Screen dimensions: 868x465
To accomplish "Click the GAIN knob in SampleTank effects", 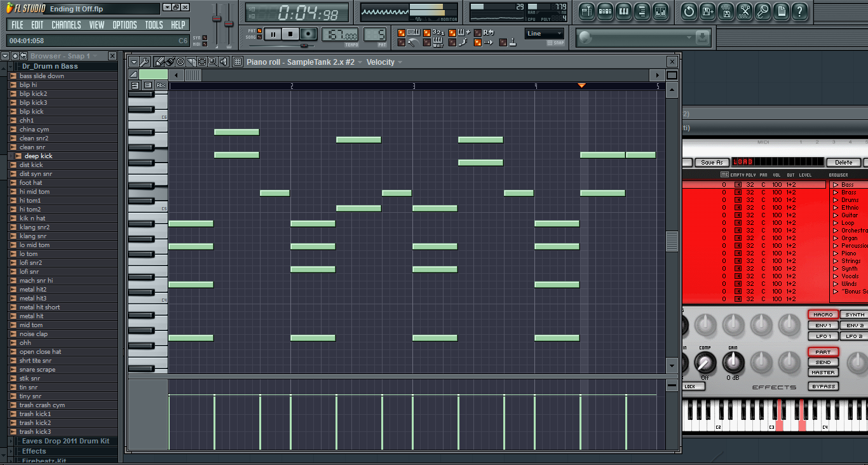I will [733, 363].
